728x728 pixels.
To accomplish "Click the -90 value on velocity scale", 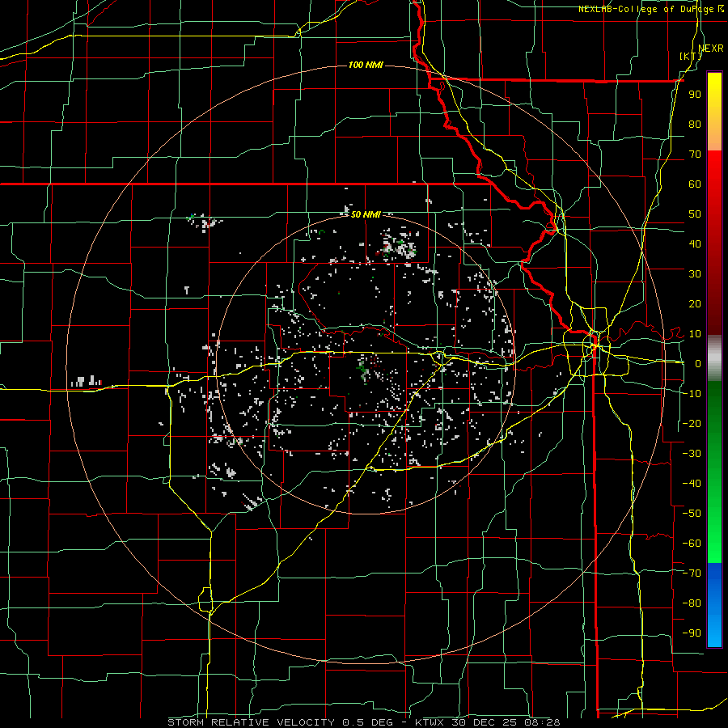I will 692,633.
